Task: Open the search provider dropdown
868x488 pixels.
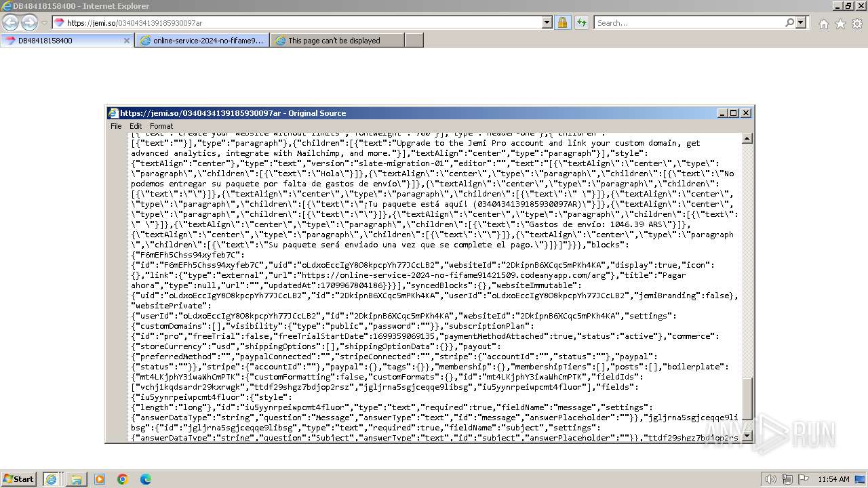Action: pos(802,22)
